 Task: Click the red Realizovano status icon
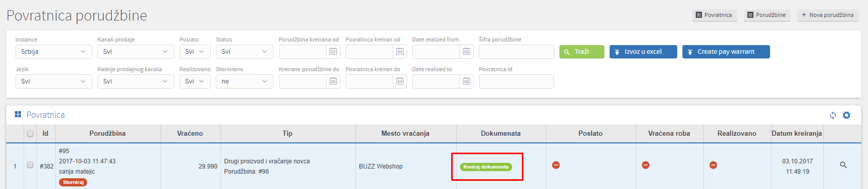pyautogui.click(x=713, y=165)
